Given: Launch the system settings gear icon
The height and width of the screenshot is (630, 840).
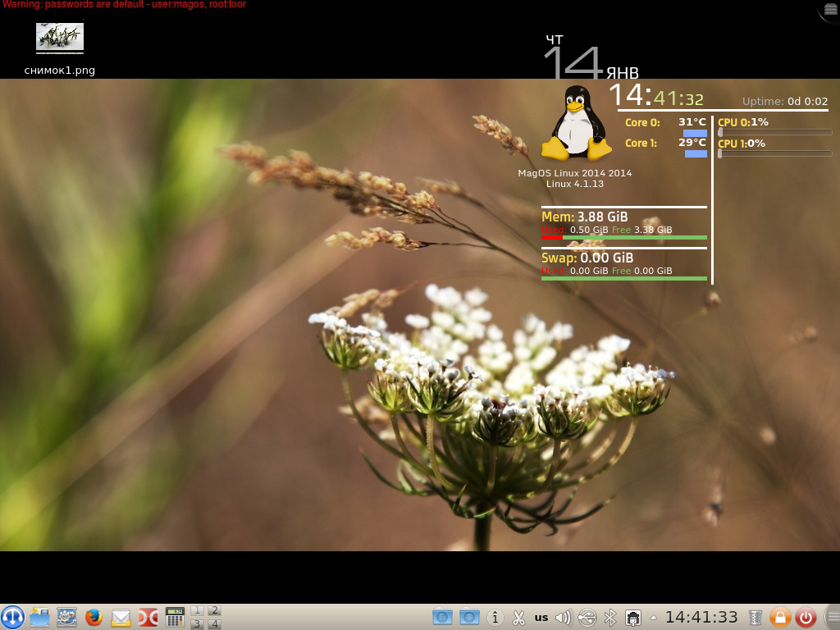Looking at the screenshot, I should point(66,617).
